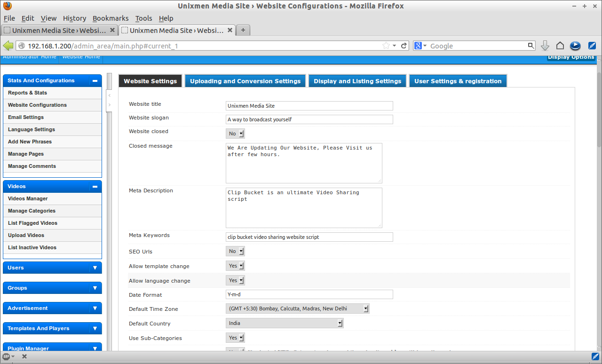Open the Tools menu
This screenshot has width=602, height=364.
tap(143, 18)
